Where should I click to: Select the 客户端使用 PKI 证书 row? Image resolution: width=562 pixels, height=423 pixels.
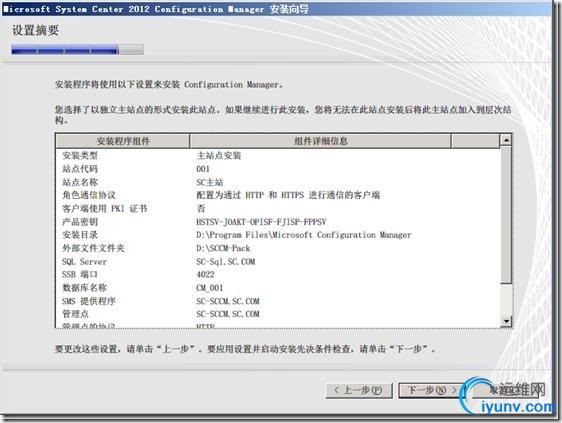pyautogui.click(x=104, y=208)
